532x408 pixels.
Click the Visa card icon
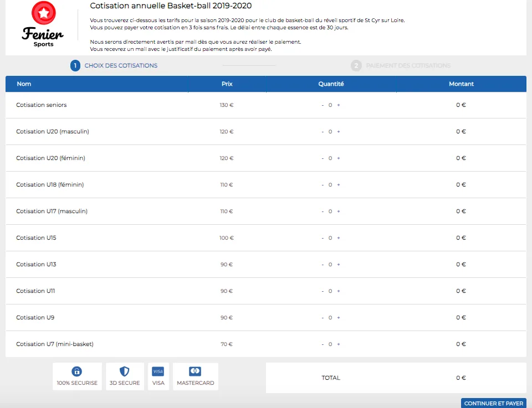(x=158, y=371)
